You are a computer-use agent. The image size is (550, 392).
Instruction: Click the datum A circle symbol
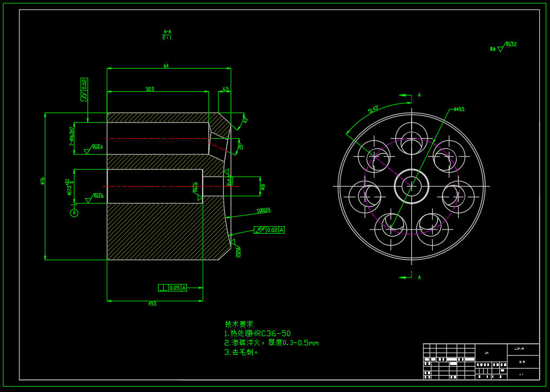[x=74, y=212]
